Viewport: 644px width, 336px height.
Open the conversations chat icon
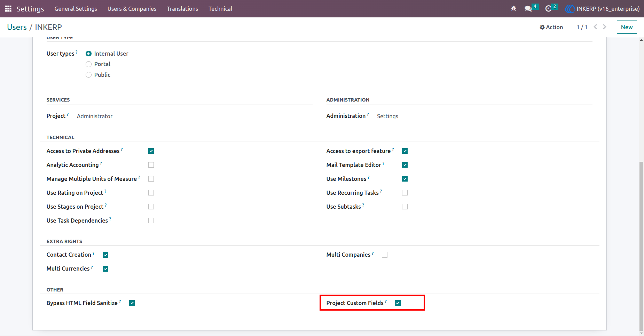(528, 9)
